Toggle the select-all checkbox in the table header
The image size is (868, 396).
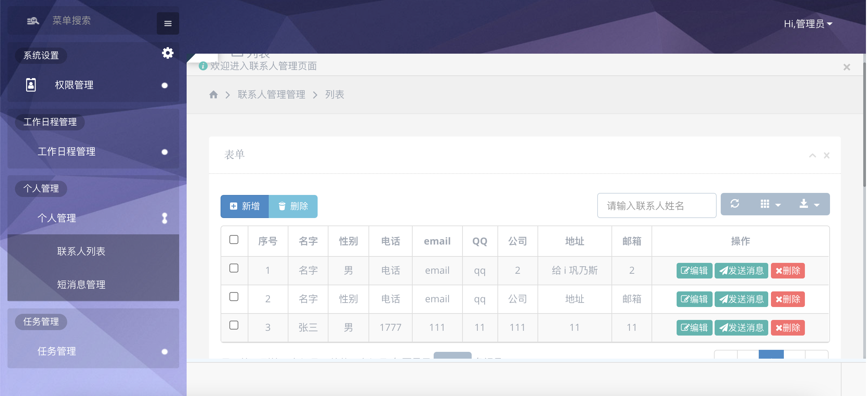[x=234, y=240]
